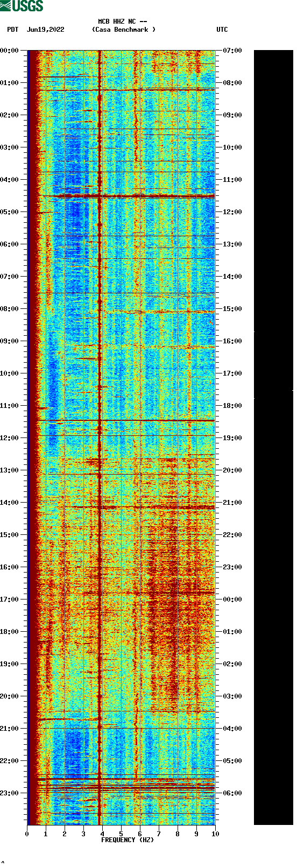
Task: Click the 09:00 PDT time label
Action: click(9, 341)
